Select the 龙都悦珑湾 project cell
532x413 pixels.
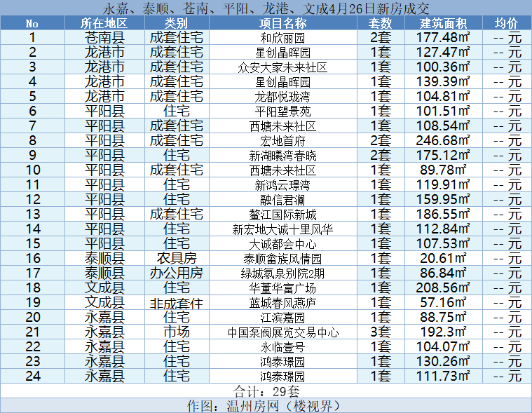pyautogui.click(x=282, y=97)
